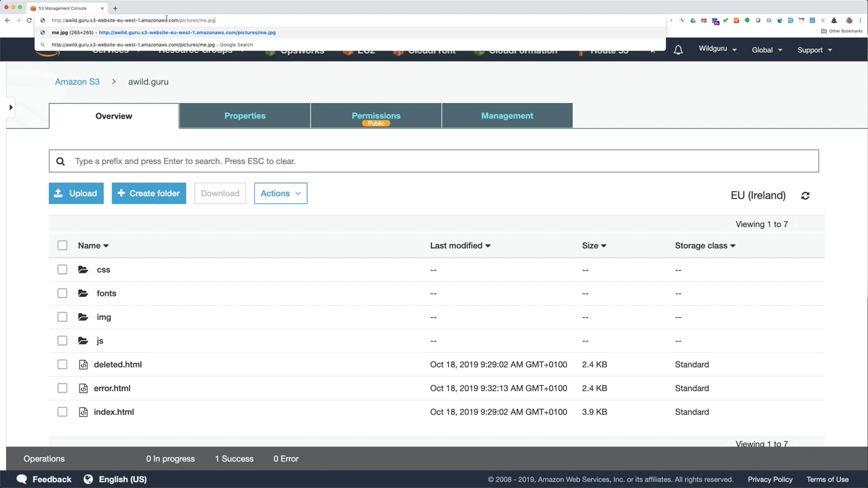The image size is (868, 488).
Task: Click the prefix search input field
Action: [434, 161]
